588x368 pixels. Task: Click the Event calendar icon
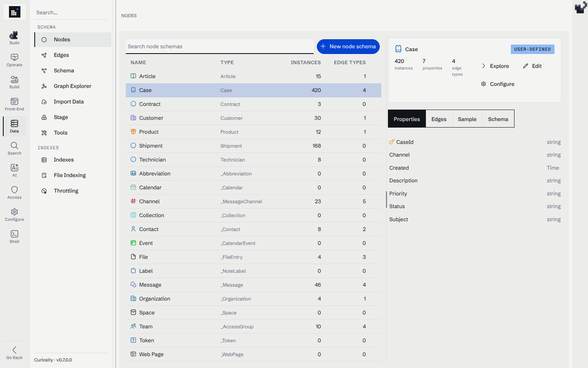click(133, 243)
